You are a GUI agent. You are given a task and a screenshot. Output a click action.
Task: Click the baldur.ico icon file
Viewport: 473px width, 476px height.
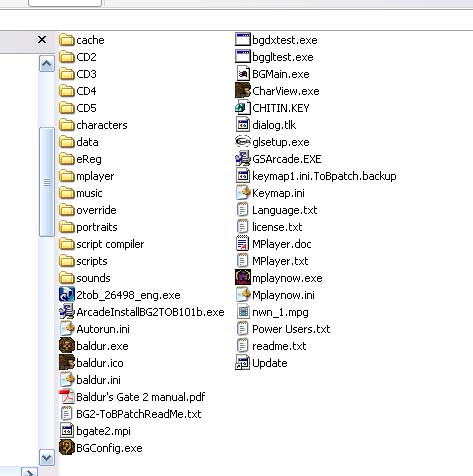coord(67,363)
